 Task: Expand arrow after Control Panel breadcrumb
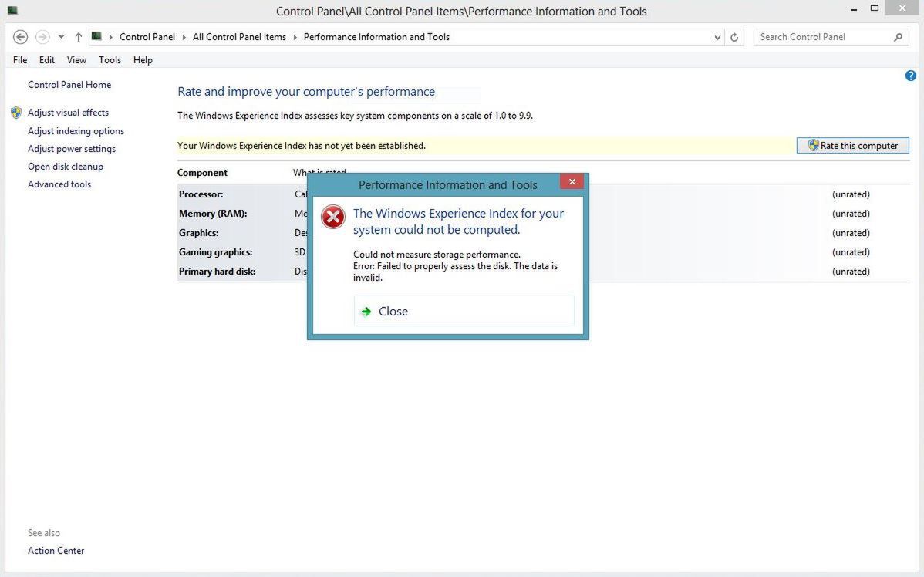(184, 37)
